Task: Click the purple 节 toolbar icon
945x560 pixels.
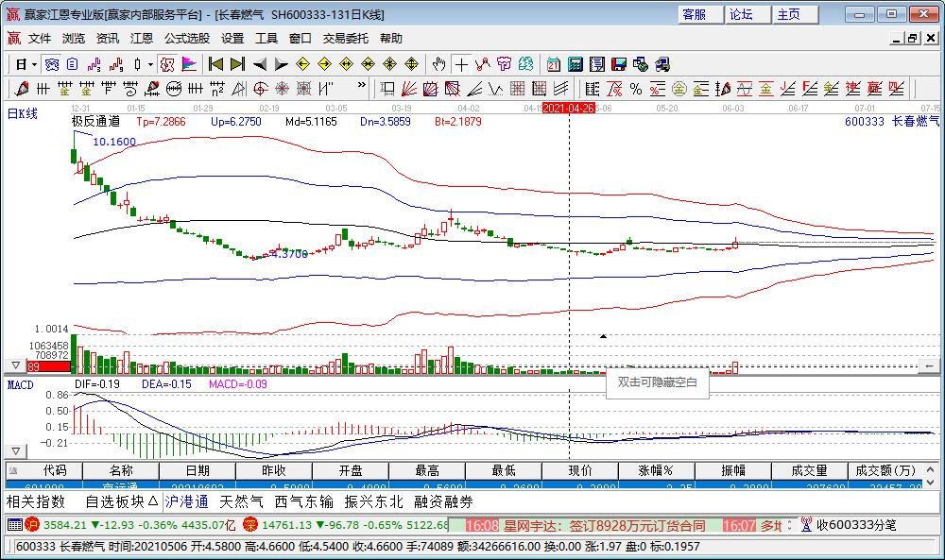Action: (x=504, y=64)
